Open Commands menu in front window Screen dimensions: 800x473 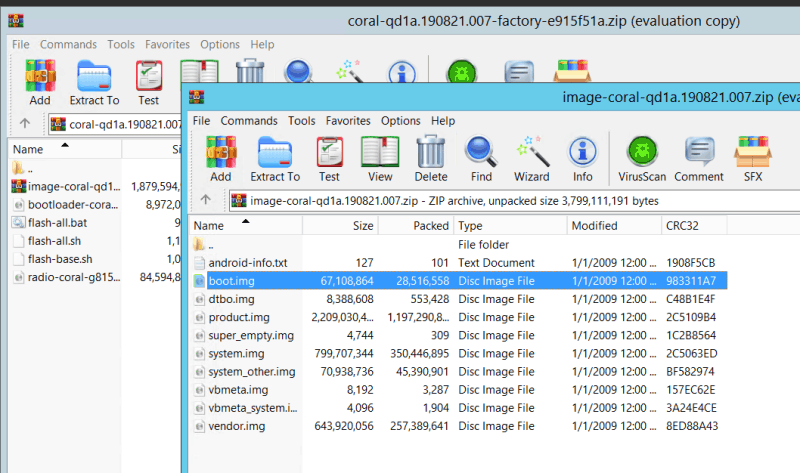[249, 121]
